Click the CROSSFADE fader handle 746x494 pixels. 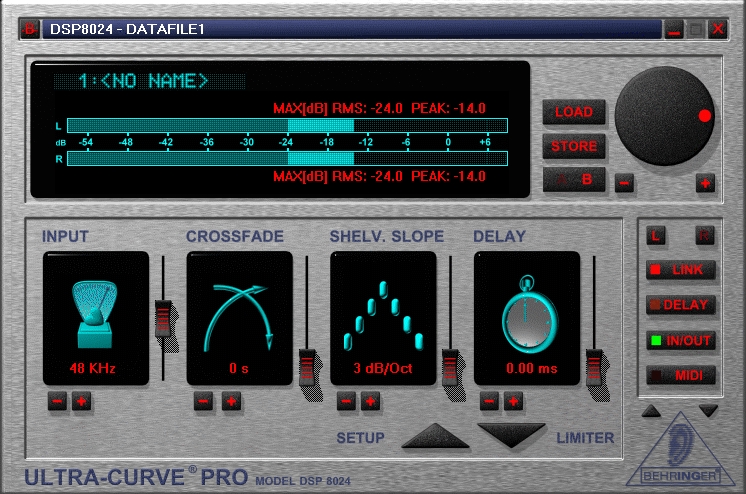(307, 368)
